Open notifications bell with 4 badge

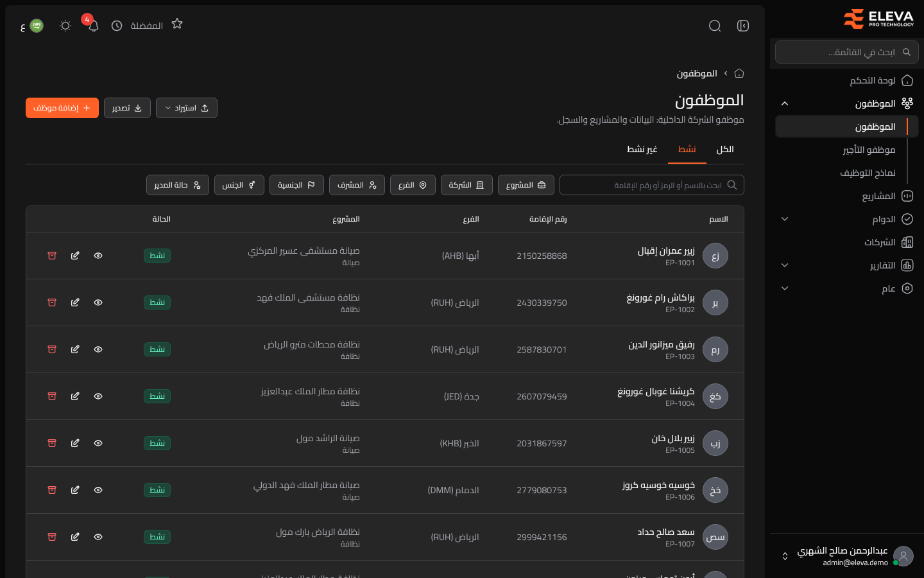tap(93, 26)
